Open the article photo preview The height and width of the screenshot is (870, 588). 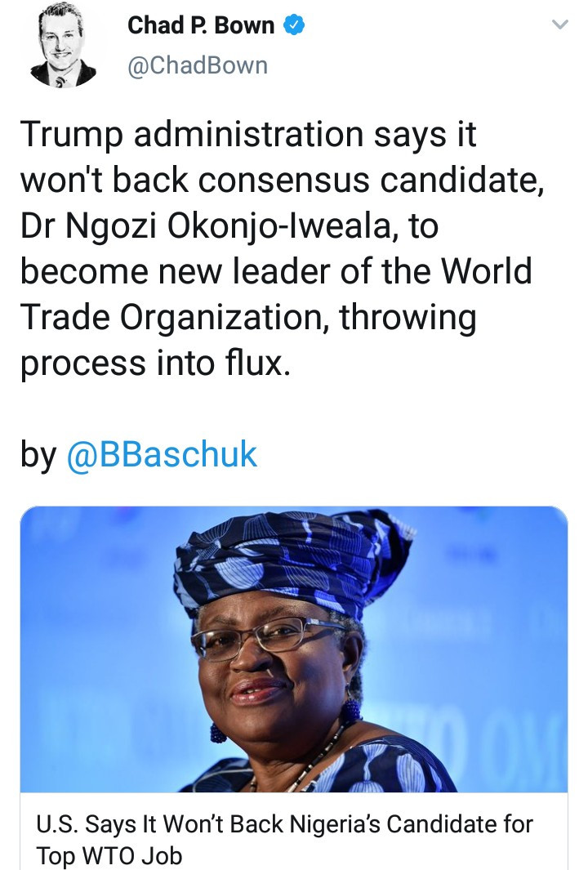click(x=293, y=649)
